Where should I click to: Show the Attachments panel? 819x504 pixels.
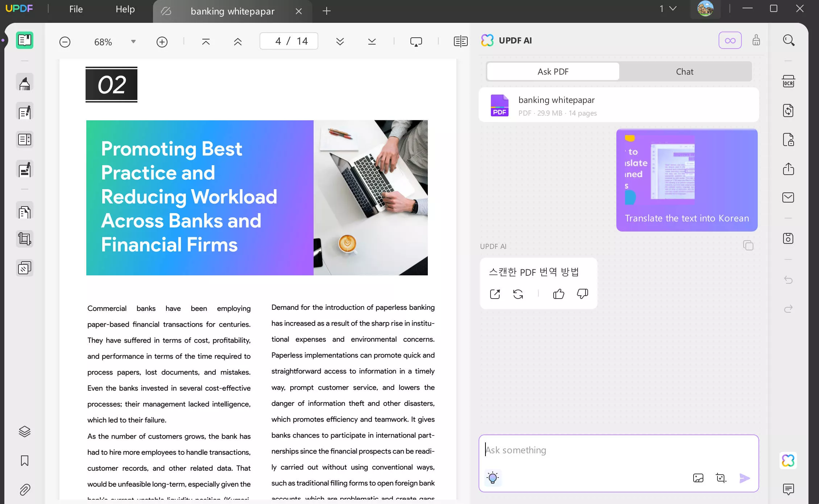coord(25,490)
